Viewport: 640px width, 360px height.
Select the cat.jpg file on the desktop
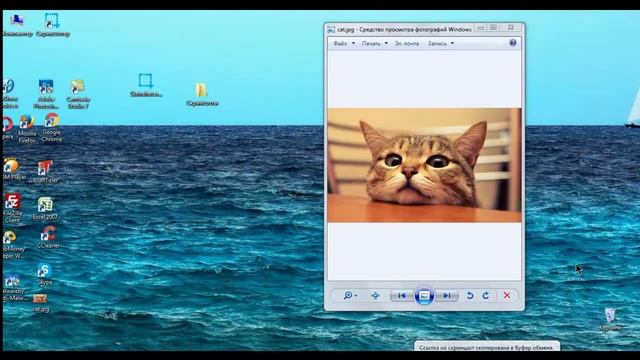(40, 303)
